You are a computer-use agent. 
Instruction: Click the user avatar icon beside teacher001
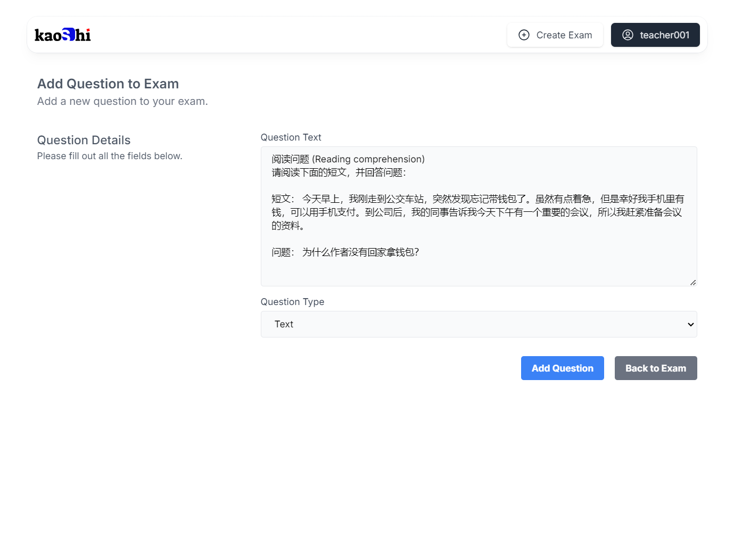point(628,35)
